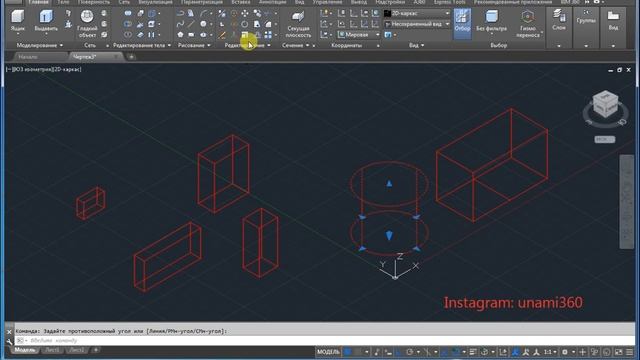640x360 pixels.
Task: Click the workspace switching gear icon
Action: 564,351
